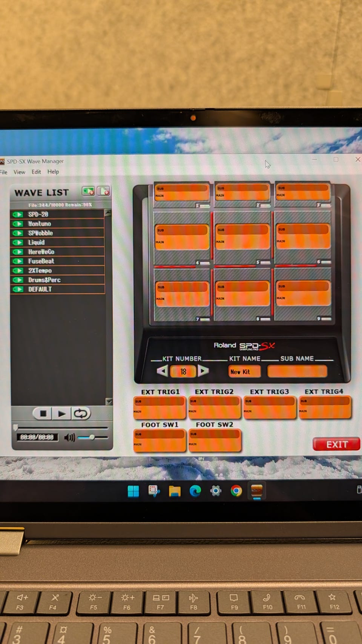
Task: Select the SUB slot of pad 1
Action: pyautogui.click(x=182, y=188)
